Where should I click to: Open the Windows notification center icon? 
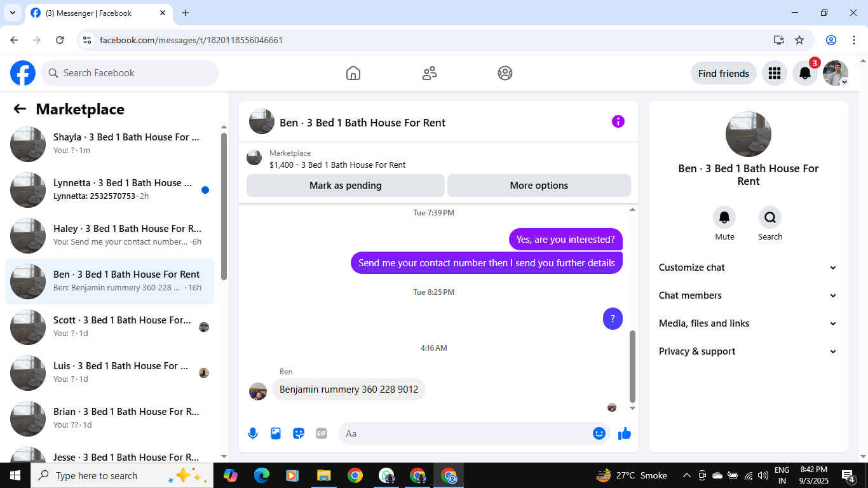[x=848, y=475]
